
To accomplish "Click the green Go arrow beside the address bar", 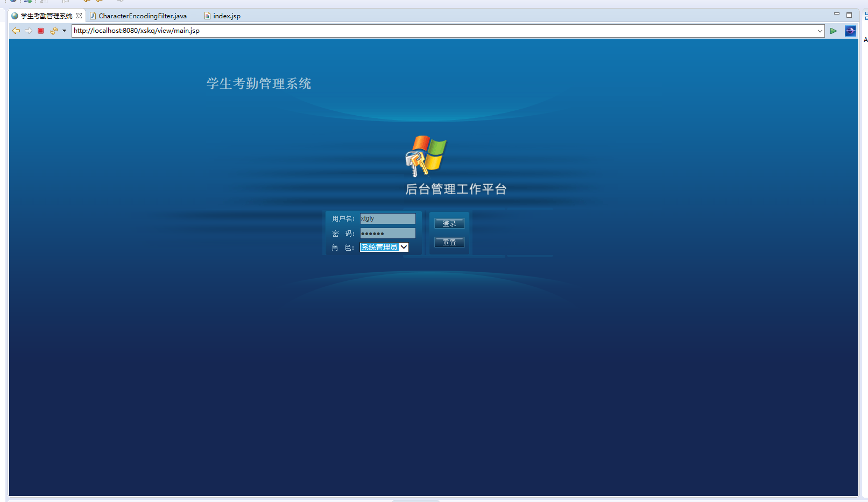I will click(x=833, y=31).
